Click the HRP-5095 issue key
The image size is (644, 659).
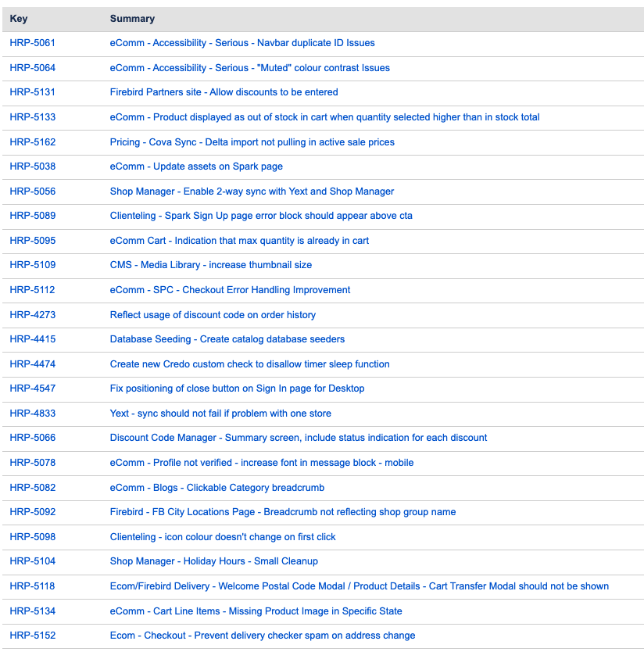coord(32,241)
